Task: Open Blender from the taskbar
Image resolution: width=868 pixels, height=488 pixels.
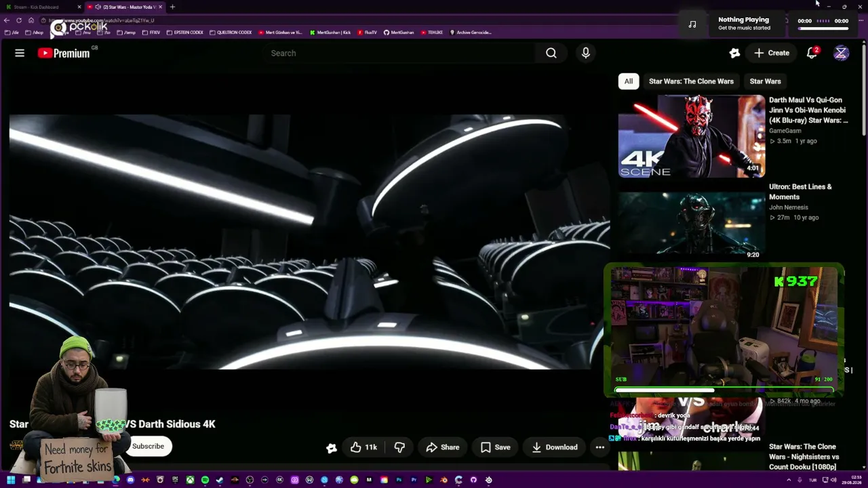Action: (x=443, y=480)
